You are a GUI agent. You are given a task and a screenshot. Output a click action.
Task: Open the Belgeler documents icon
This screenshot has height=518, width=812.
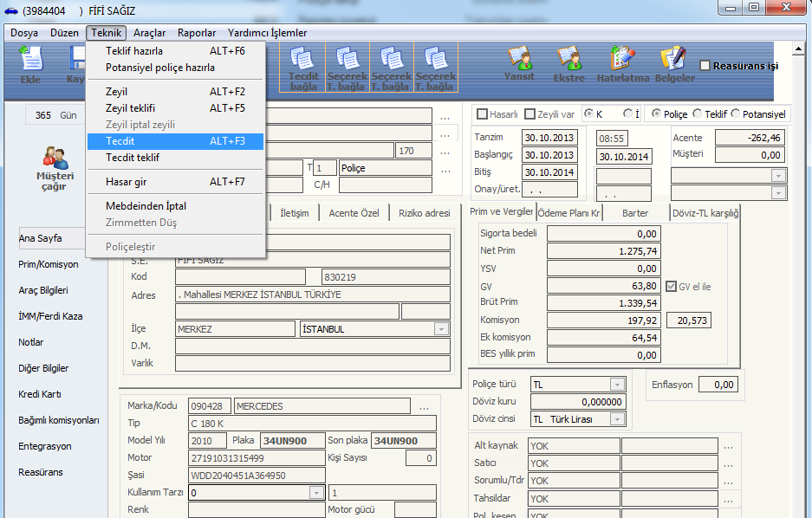point(674,65)
